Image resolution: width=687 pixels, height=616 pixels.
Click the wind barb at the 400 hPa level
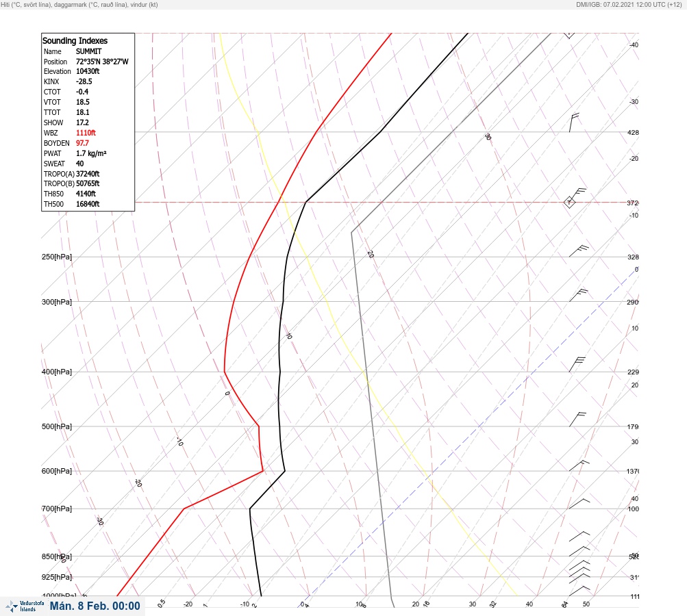tap(577, 365)
